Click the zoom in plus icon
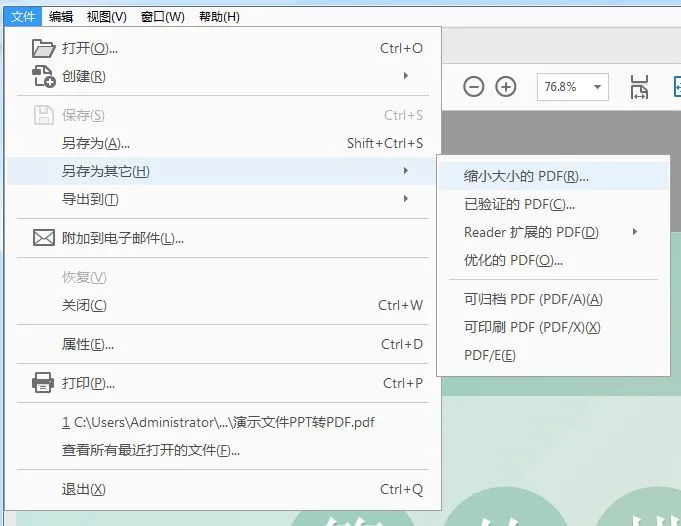Viewport: 681px width, 526px height. pos(506,86)
